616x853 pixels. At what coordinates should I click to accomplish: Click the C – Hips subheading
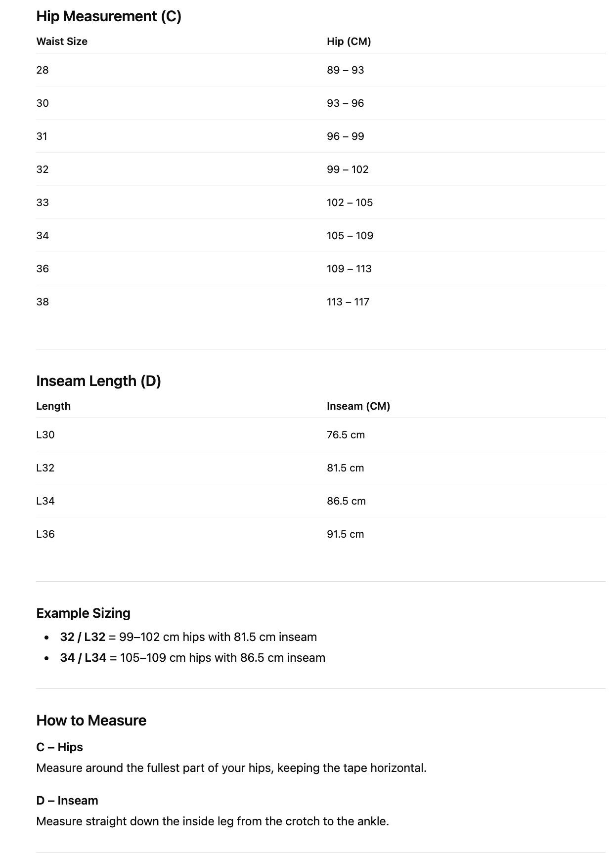pyautogui.click(x=59, y=747)
